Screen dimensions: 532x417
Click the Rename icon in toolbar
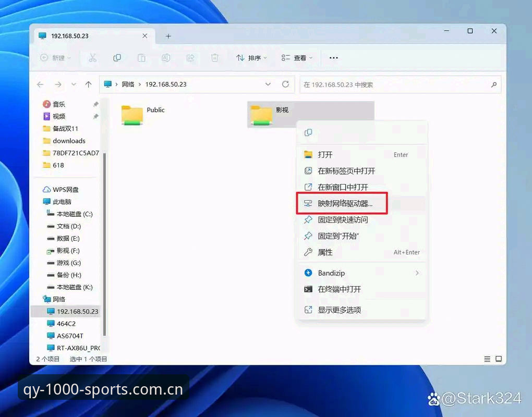(165, 58)
